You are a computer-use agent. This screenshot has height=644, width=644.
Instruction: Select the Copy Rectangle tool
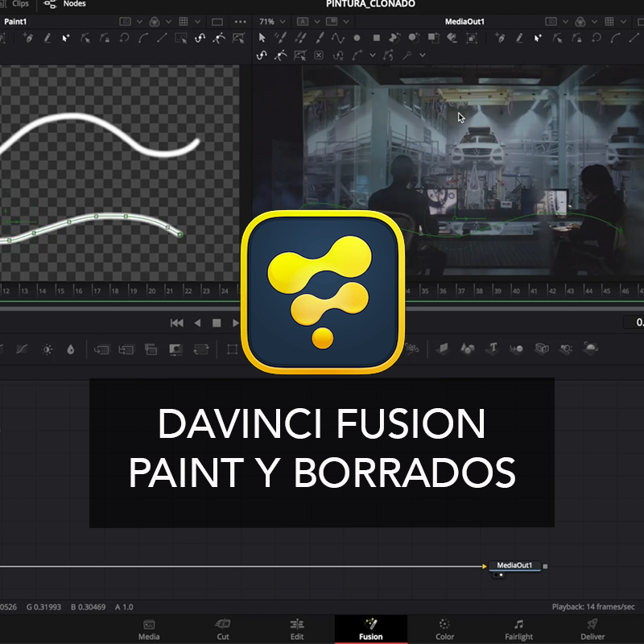(433, 38)
